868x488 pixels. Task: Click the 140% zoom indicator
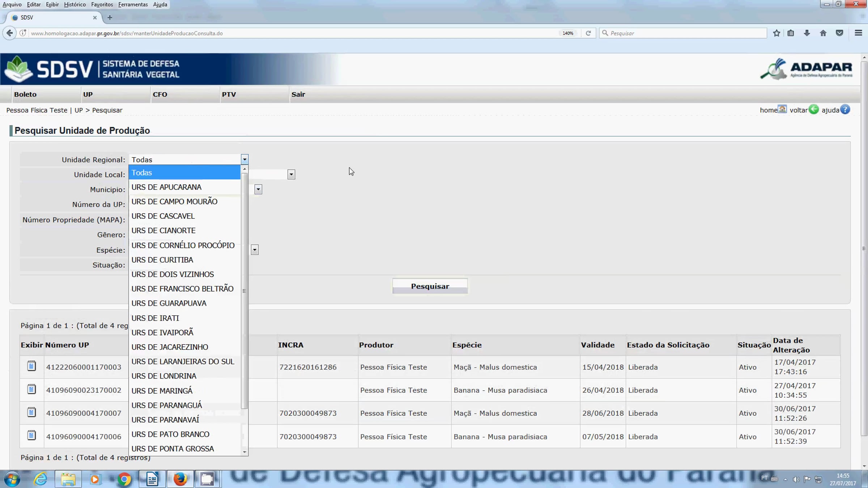[x=568, y=33]
